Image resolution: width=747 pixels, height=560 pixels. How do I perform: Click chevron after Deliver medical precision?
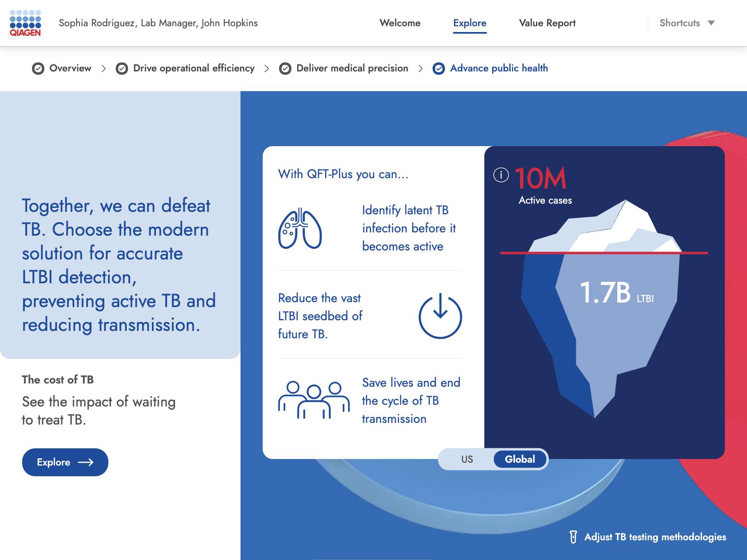click(421, 69)
